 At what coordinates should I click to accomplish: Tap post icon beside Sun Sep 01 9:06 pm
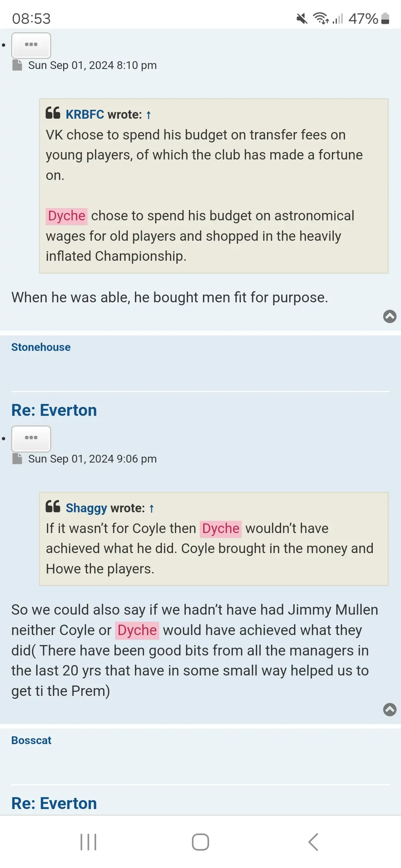pyautogui.click(x=17, y=459)
